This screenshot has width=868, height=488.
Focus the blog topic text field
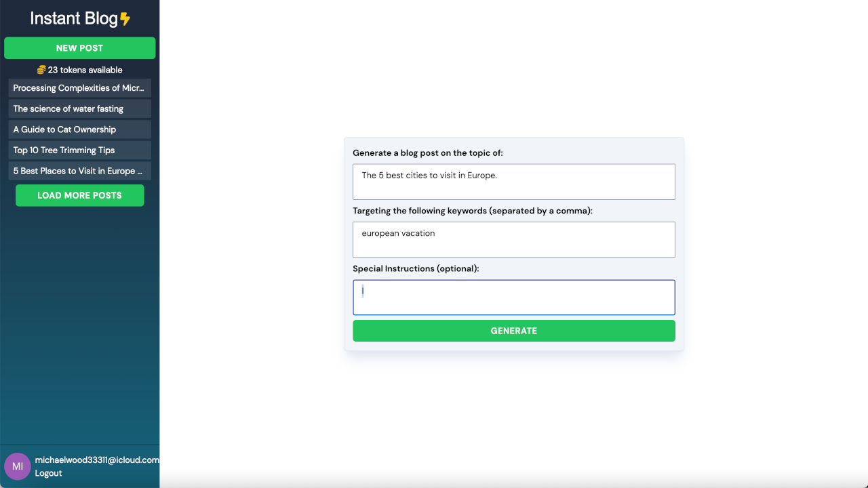[x=513, y=182]
